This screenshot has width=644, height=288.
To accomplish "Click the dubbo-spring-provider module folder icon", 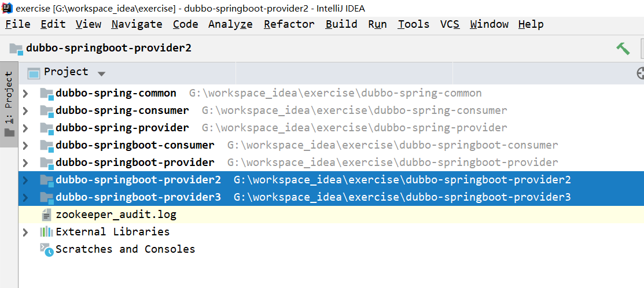I will (x=47, y=128).
